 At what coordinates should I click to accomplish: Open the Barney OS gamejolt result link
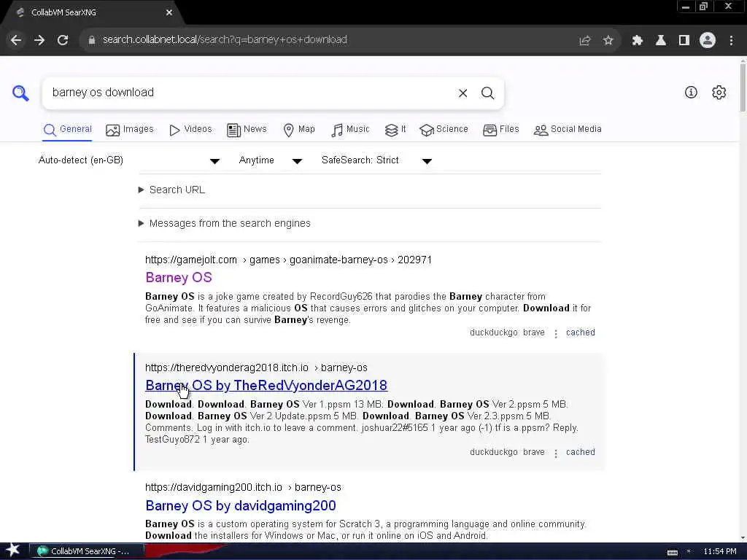179,278
